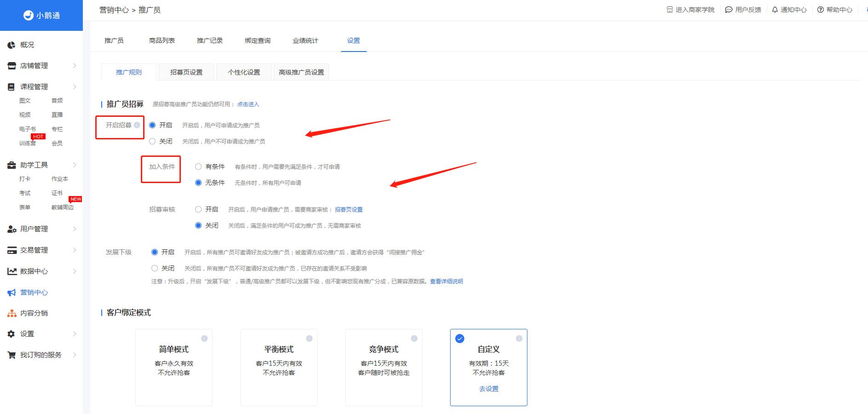Screen dimensions: 868x414
Task: Expand the 课程管理 sidebar chevron
Action: point(75,87)
